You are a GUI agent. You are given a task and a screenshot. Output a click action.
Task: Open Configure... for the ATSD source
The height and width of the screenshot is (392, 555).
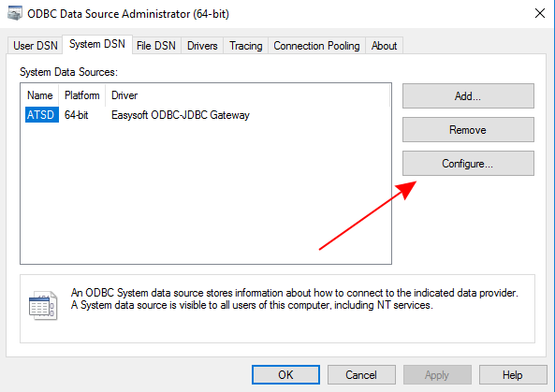pos(468,164)
